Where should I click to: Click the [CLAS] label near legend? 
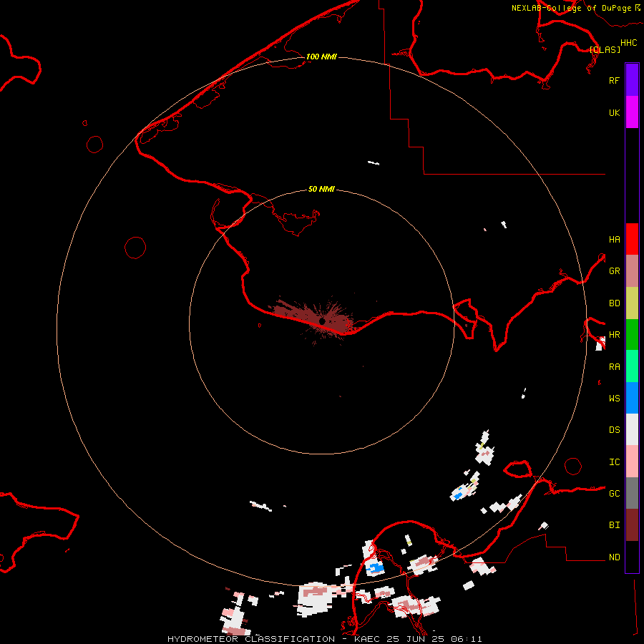(605, 49)
